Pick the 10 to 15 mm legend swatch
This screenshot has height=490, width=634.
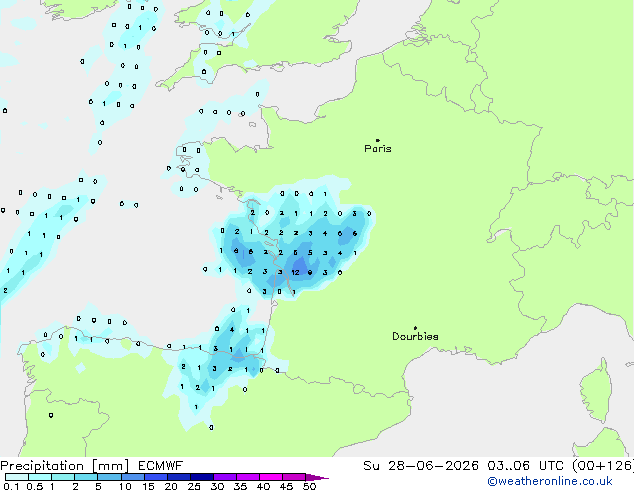coord(133,477)
